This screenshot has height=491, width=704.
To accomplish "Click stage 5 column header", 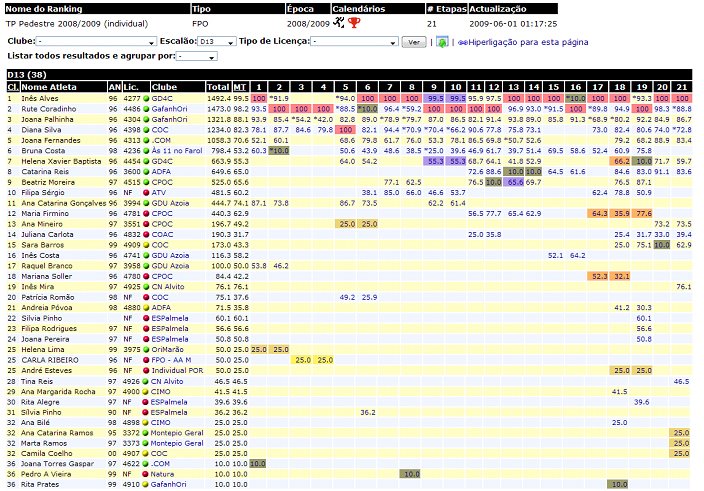I will coord(345,87).
